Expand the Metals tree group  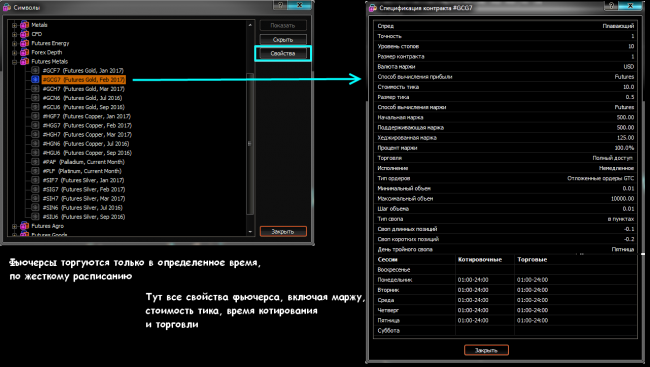point(15,25)
